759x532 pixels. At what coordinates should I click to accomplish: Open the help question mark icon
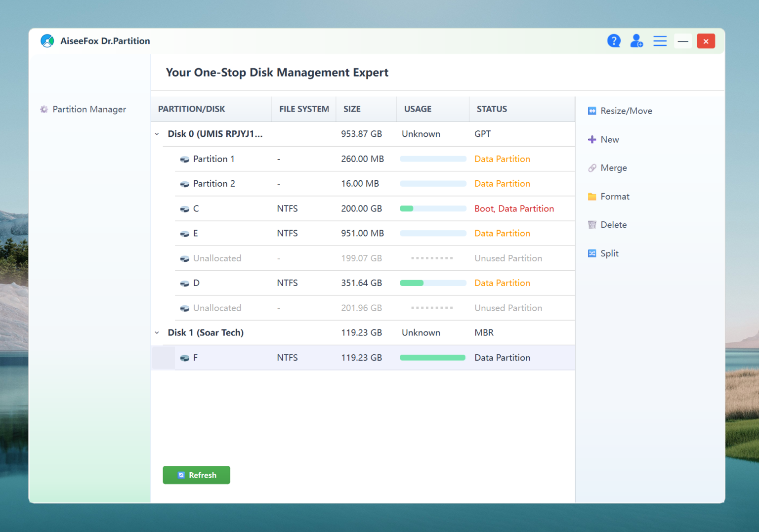[x=614, y=41]
